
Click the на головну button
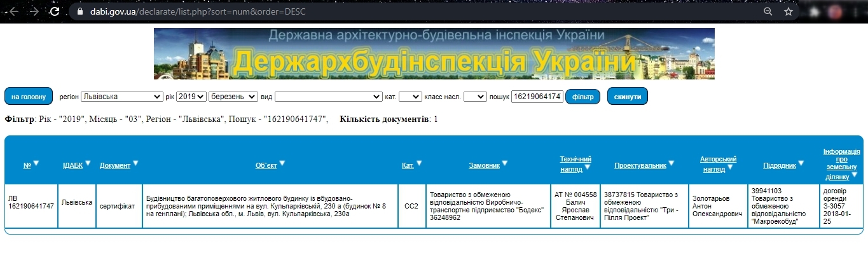[29, 97]
